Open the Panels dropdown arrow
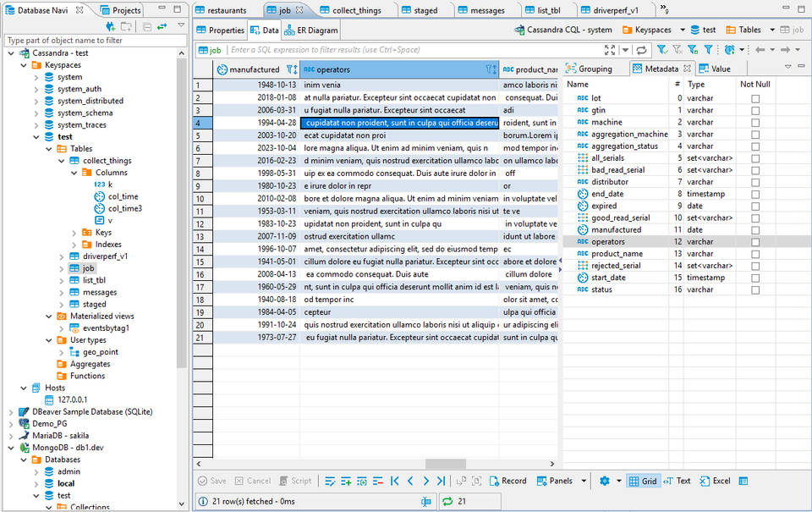Viewport: 812px width, 512px height. [584, 481]
